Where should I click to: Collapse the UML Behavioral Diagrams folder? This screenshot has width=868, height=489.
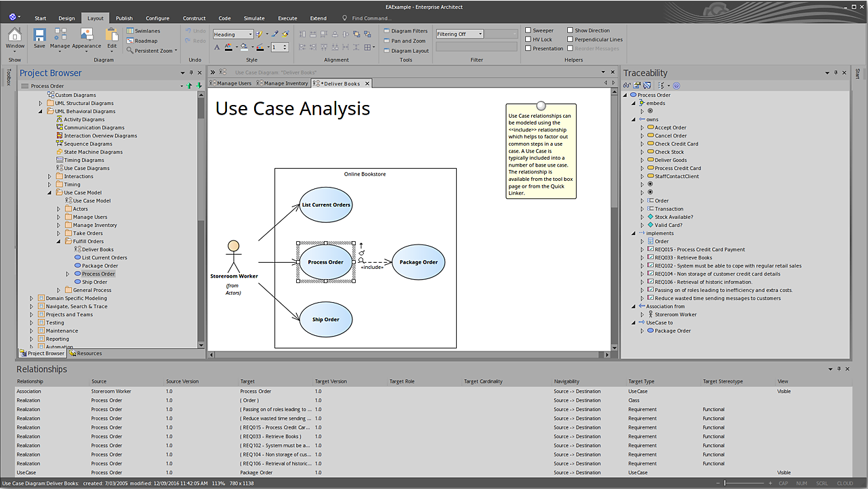pos(40,111)
